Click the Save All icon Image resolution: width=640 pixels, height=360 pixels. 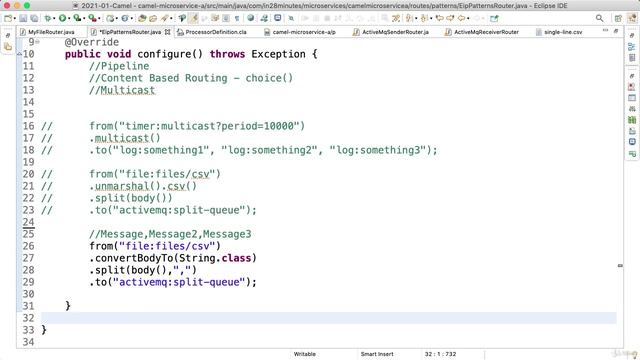pos(34,18)
